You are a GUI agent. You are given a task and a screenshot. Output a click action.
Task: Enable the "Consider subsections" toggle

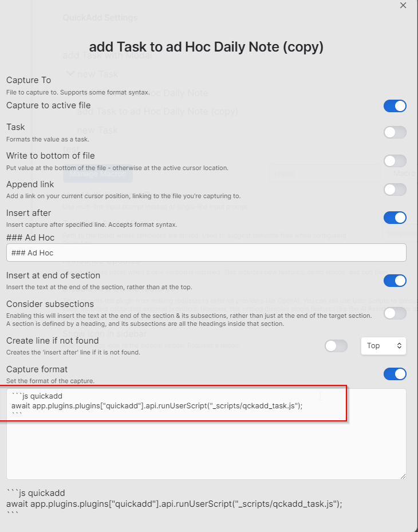coord(395,313)
